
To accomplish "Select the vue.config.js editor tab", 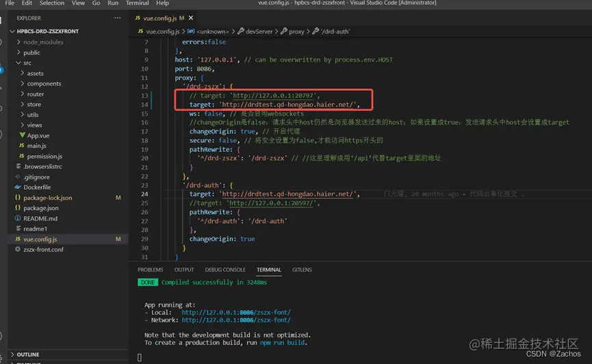I will click(x=159, y=18).
